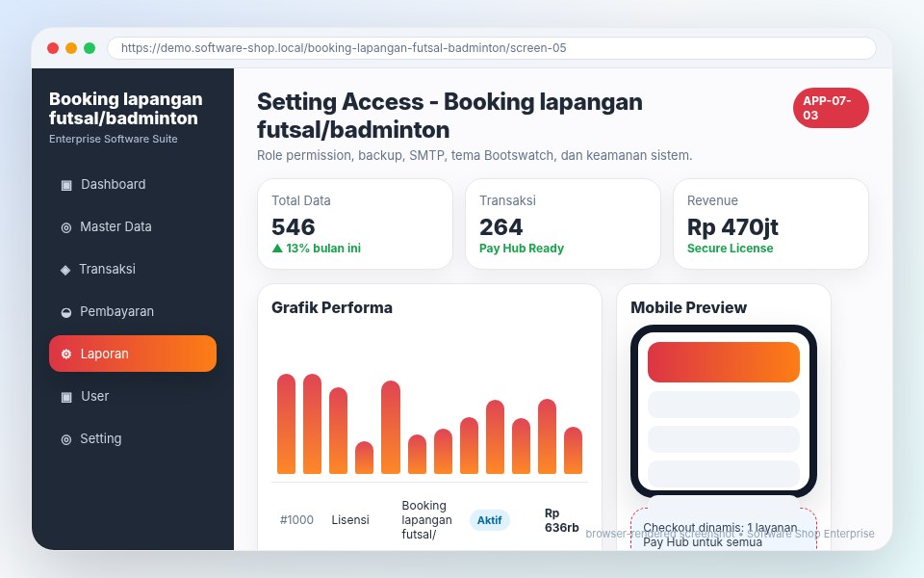Click the APP-07-03 red badge

pyautogui.click(x=831, y=108)
